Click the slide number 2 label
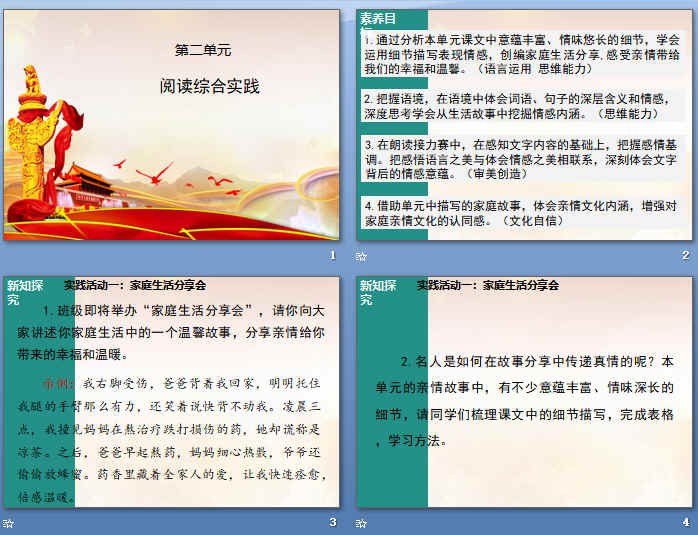698x535 pixels. (685, 256)
